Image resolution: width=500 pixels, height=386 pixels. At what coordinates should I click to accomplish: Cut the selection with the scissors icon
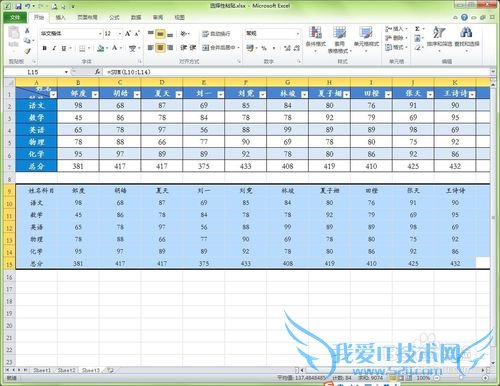[x=27, y=31]
